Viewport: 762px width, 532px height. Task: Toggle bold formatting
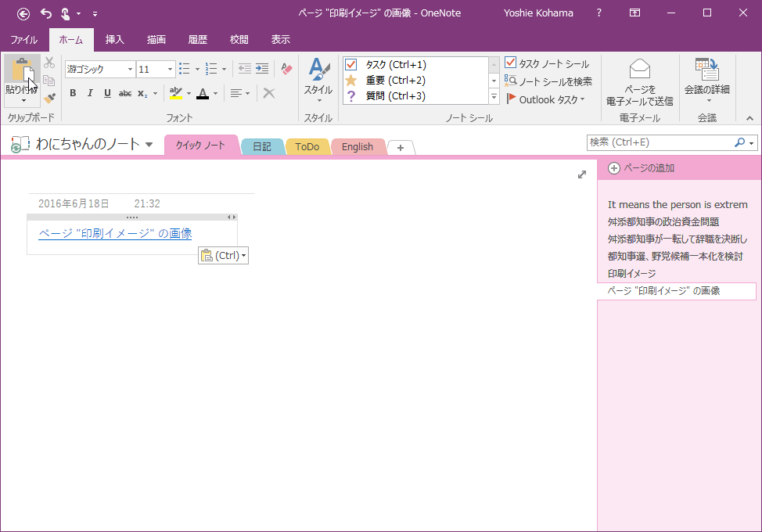point(72,93)
